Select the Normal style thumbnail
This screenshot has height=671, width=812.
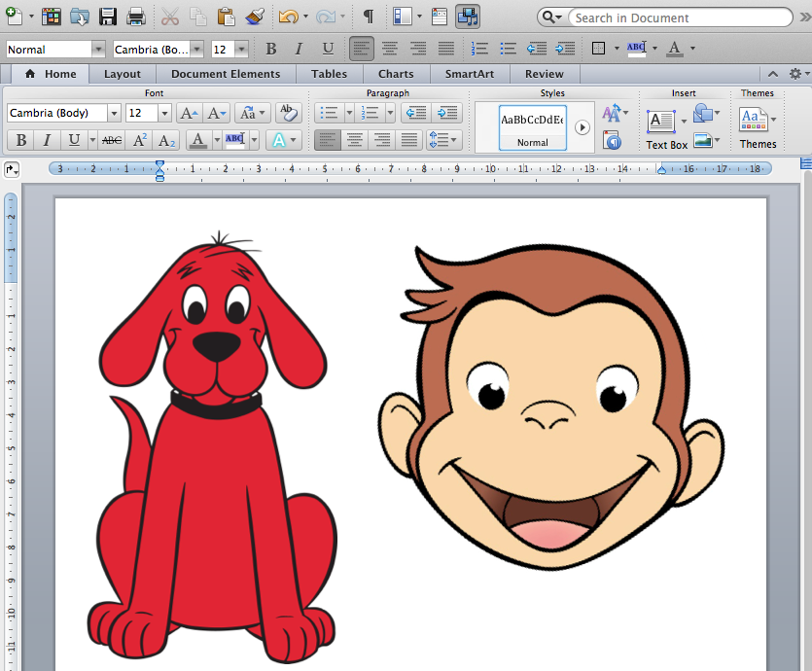pyautogui.click(x=532, y=128)
